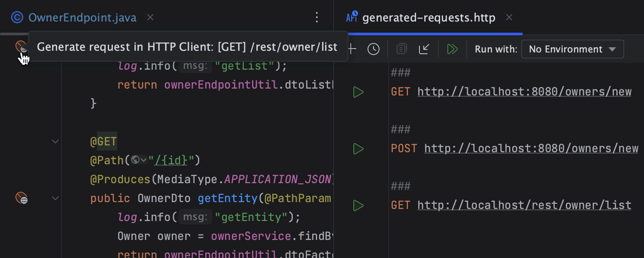The width and height of the screenshot is (644, 258).
Task: Run the GET /rest/owner/list request
Action: coord(358,206)
